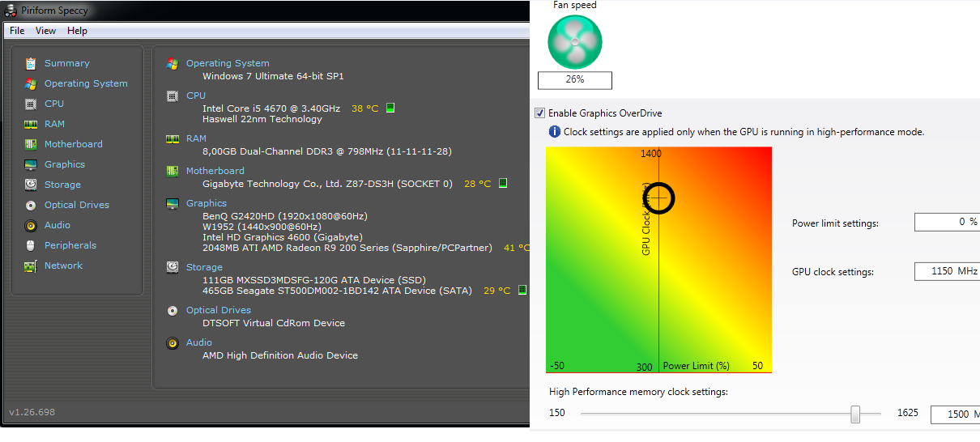This screenshot has width=980, height=442.
Task: Click the DTSOFT Virtual CdRom Device text
Action: tap(274, 323)
